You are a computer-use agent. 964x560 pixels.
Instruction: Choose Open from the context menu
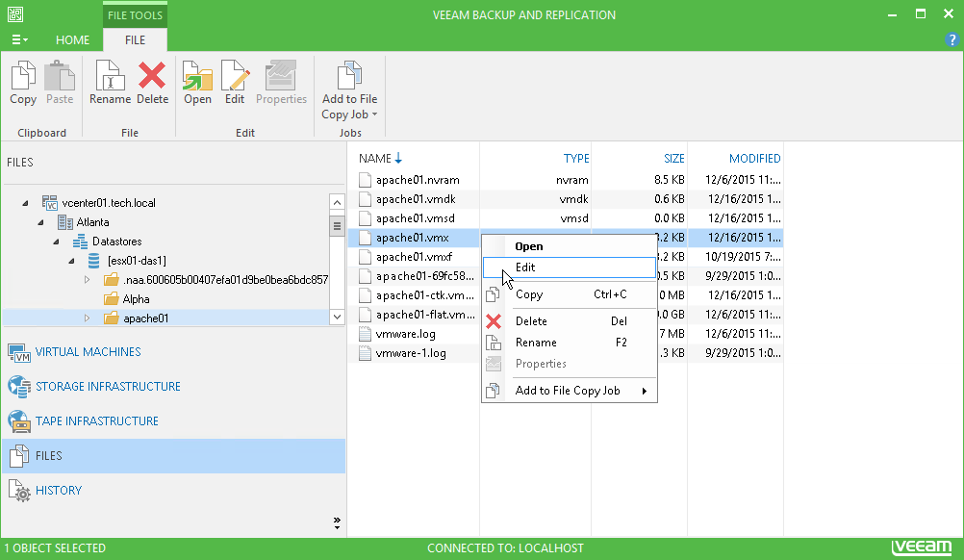[570, 246]
